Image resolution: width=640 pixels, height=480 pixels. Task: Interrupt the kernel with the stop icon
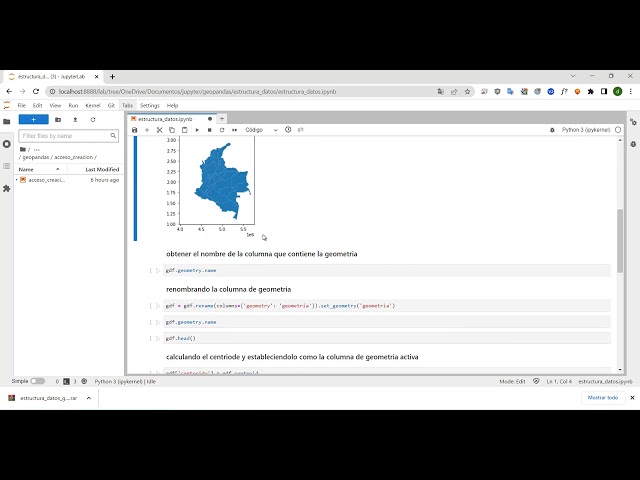click(209, 130)
